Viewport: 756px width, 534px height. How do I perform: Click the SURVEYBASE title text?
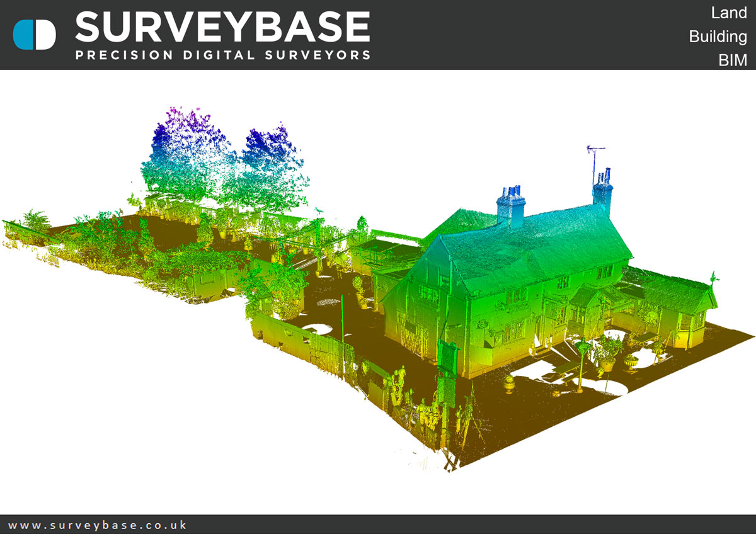point(222,27)
